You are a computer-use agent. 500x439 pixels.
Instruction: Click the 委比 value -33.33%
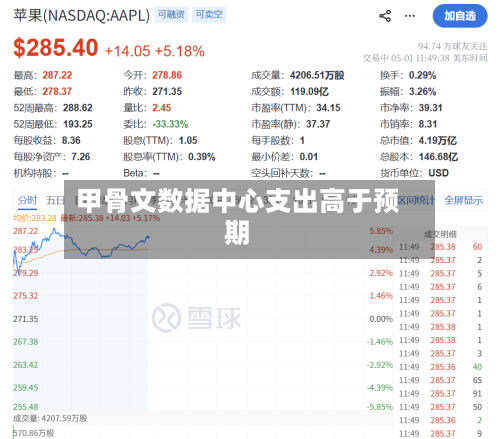pyautogui.click(x=170, y=124)
